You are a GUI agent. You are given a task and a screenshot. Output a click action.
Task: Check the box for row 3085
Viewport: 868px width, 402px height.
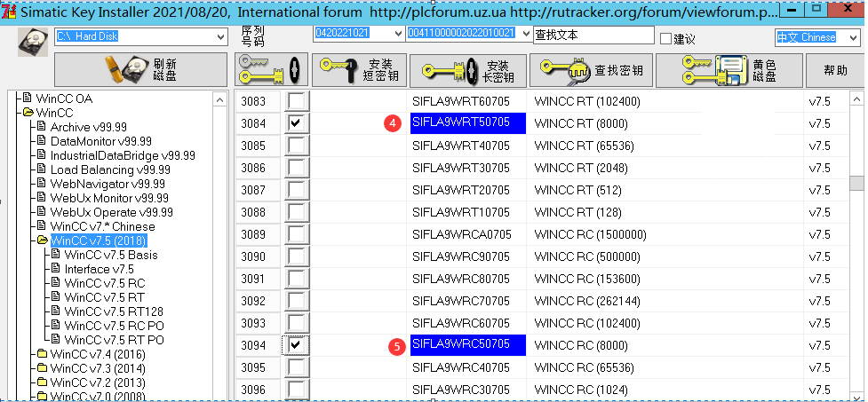click(x=296, y=146)
